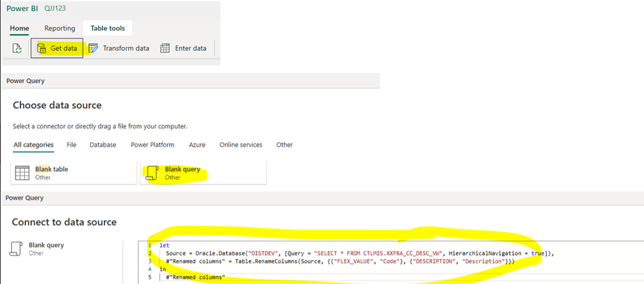Click the final #"Renamed columns" line 5
Screen dimensions: 644x284
click(195, 277)
